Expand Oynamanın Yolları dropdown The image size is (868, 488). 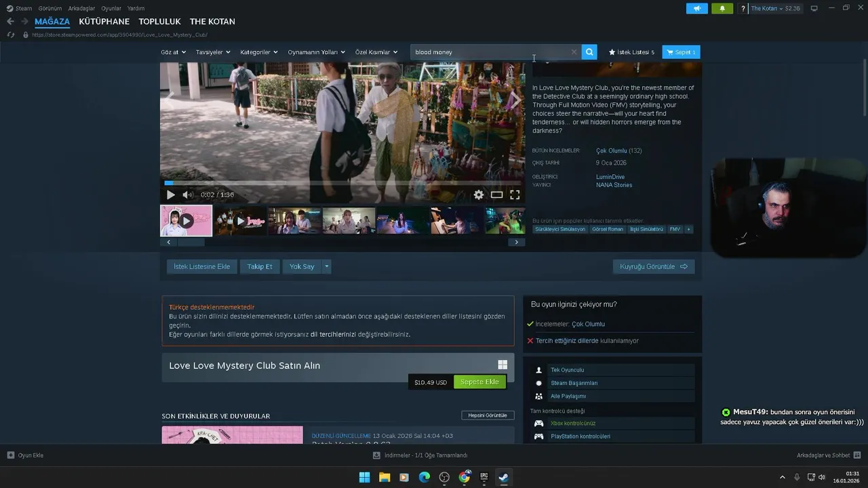pos(316,52)
